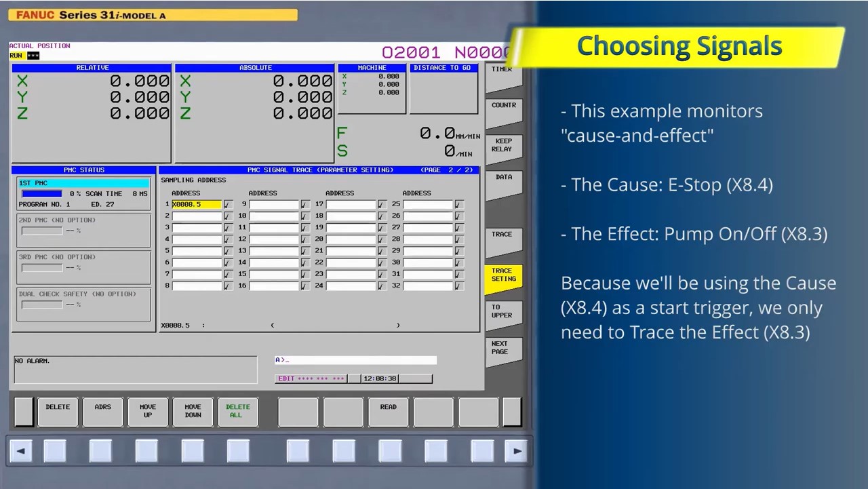Click the scan time progress bar
The image size is (868, 489).
pos(41,193)
